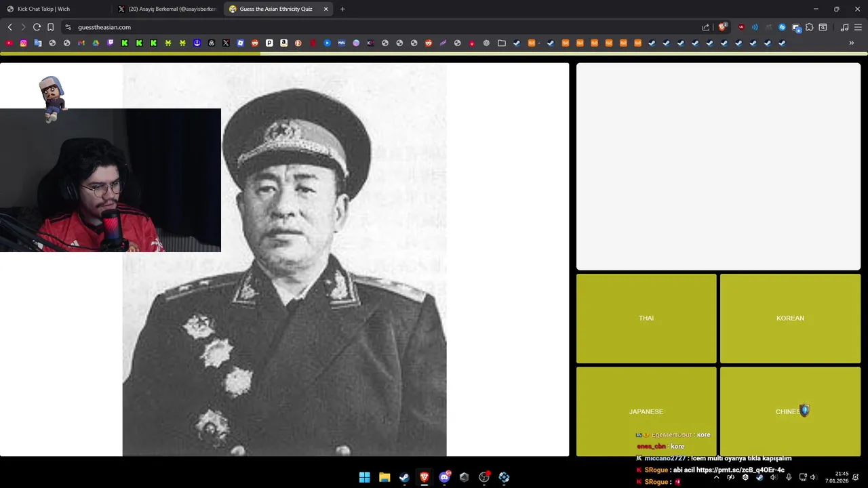The image size is (868, 488).
Task: Open the Windows Start menu
Action: [x=364, y=477]
